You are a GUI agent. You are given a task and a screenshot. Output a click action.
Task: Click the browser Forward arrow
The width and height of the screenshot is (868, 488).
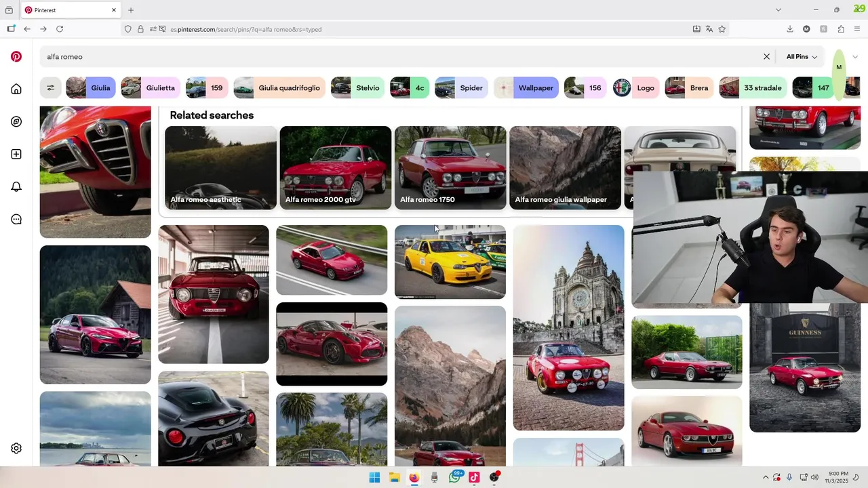click(x=43, y=29)
